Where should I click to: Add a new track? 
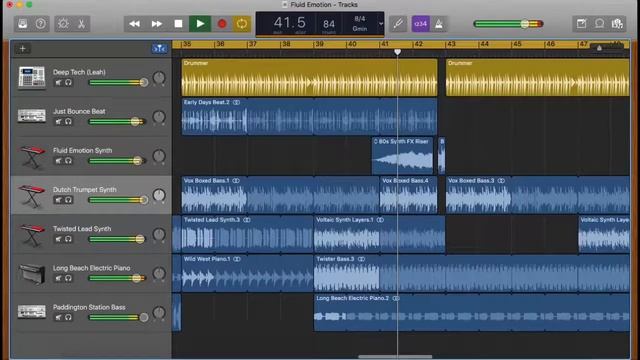click(x=22, y=49)
